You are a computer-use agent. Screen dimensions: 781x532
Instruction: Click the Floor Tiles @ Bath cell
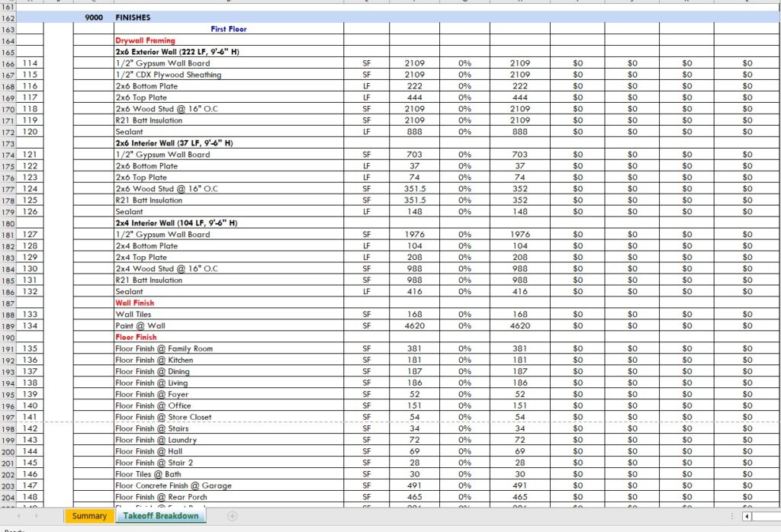(x=229, y=474)
